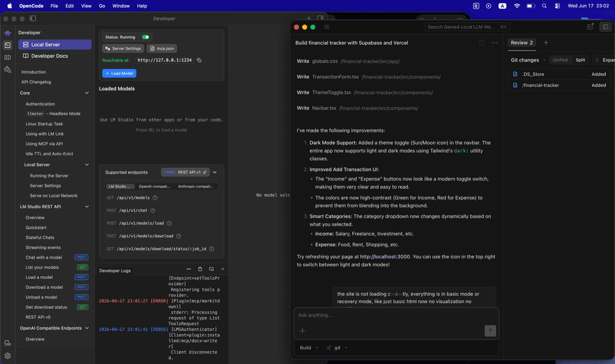The height and width of the screenshot is (364, 615).
Task: Open info for POST /api/v1/models/load
Action: (x=169, y=223)
